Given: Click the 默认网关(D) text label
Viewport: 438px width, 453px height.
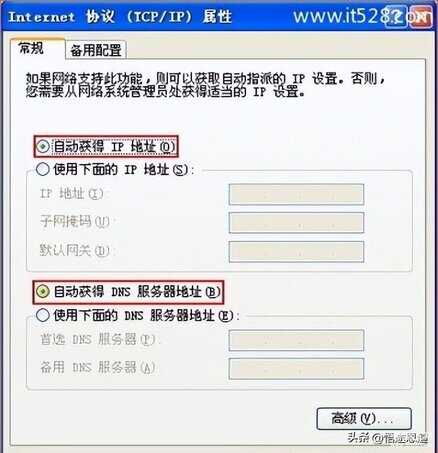Looking at the screenshot, I should tap(75, 250).
